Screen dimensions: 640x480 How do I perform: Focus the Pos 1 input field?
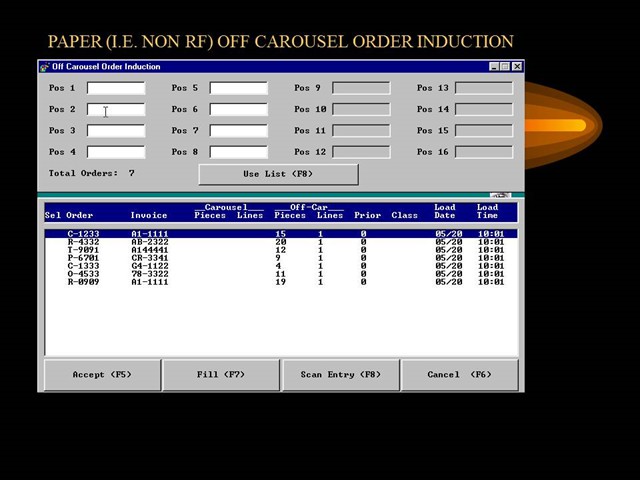116,88
